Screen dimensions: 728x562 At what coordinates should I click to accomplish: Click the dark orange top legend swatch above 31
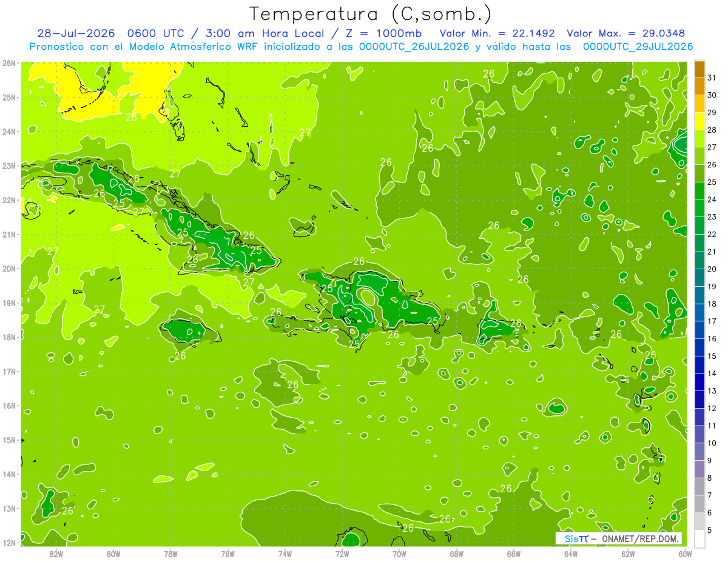(700, 69)
